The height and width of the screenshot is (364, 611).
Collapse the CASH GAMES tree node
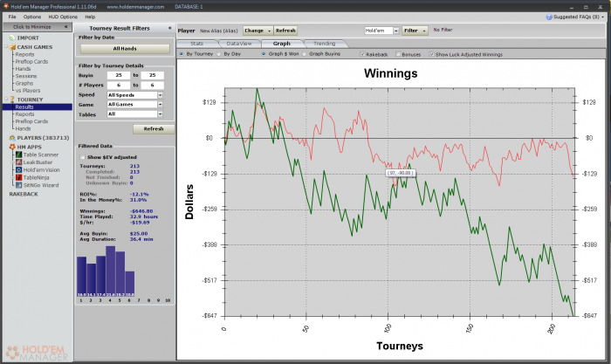coord(6,47)
